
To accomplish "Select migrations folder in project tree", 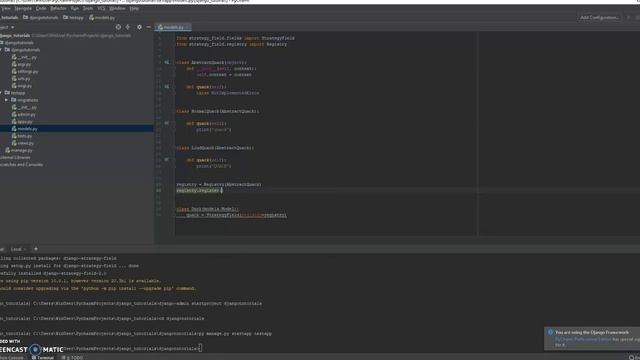I will (24, 100).
